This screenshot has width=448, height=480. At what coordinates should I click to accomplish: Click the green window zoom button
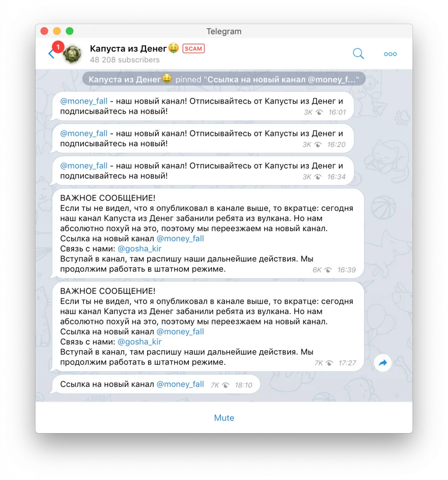click(x=70, y=31)
